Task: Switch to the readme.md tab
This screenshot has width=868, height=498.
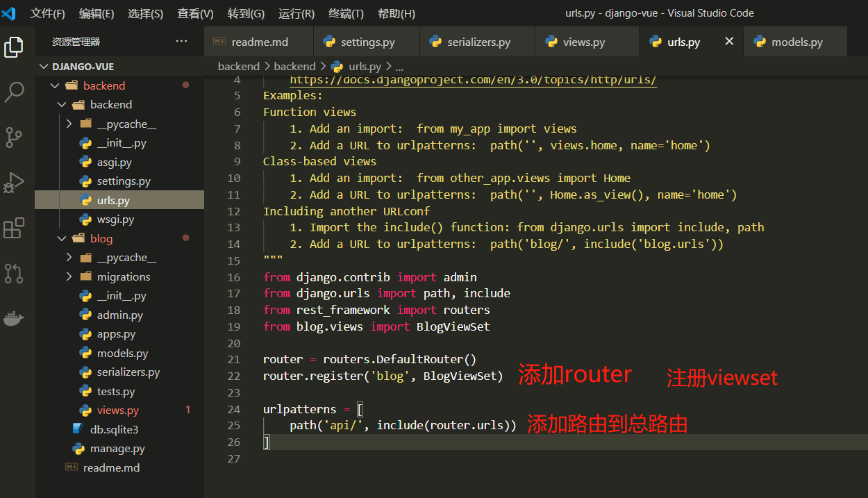Action: (x=259, y=42)
